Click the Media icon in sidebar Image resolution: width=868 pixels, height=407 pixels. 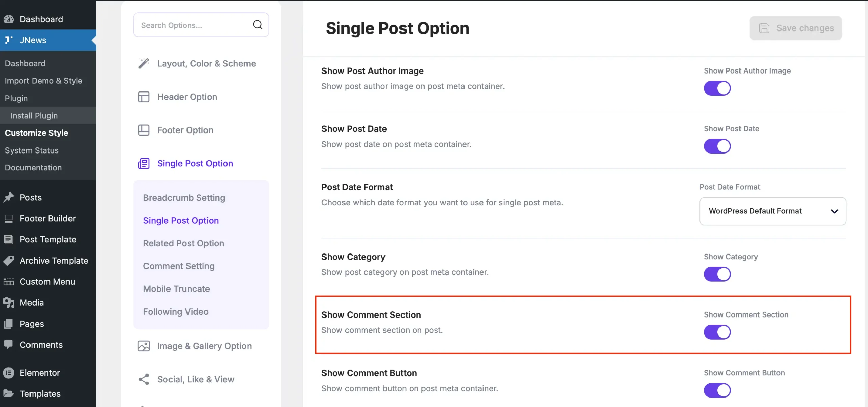(9, 303)
